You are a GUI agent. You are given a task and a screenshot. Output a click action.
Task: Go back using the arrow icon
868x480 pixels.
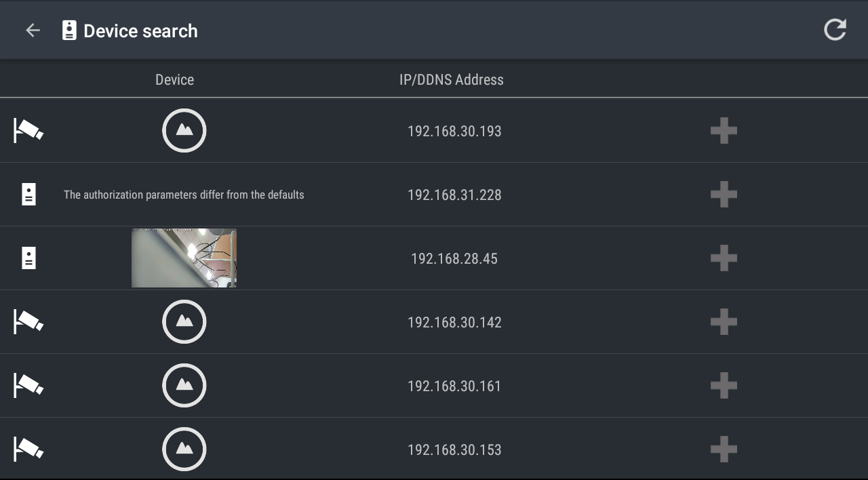33,31
